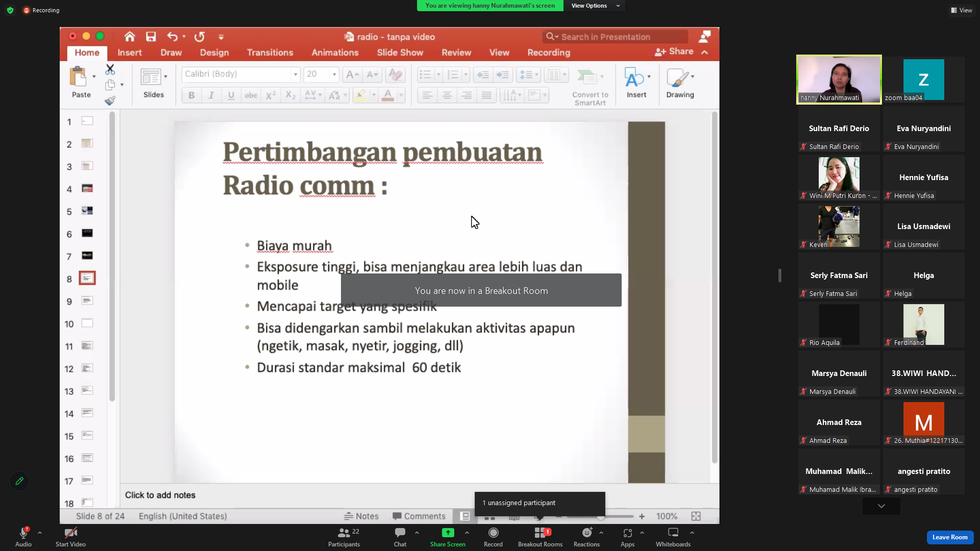This screenshot has width=980, height=551.
Task: Click the Increase font size icon
Action: (352, 74)
